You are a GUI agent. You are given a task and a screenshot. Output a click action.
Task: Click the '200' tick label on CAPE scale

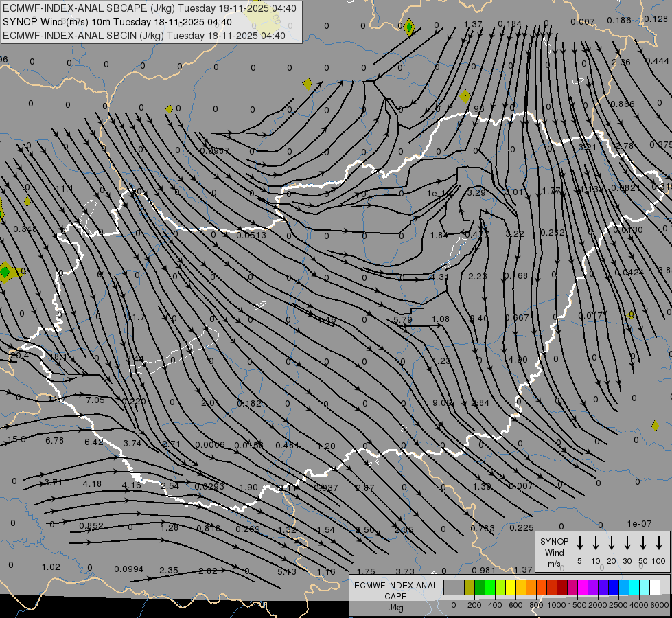click(x=474, y=605)
